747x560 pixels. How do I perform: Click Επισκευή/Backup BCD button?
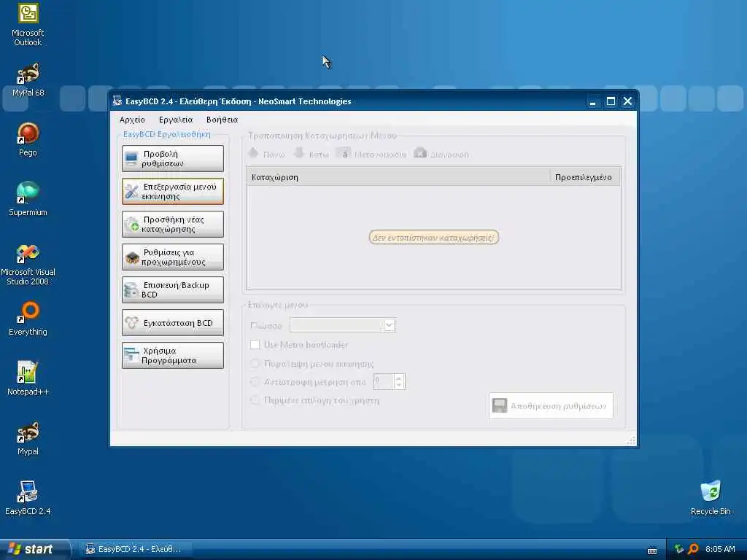point(172,289)
